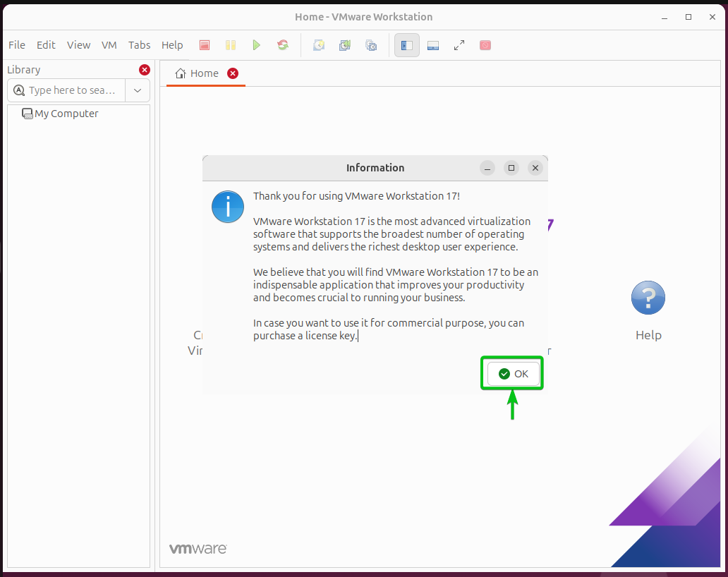Maximize the Information dialog
728x577 pixels.
(511, 168)
